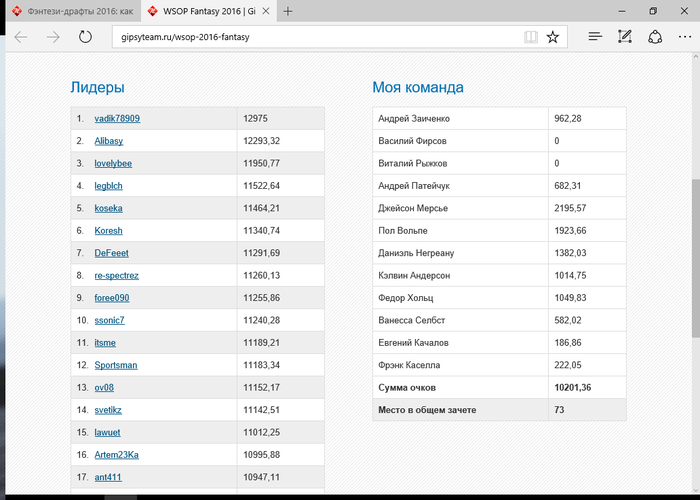Screen dimensions: 700x500
Task: Select the Фрэнк Каселла team row
Action: (499, 365)
